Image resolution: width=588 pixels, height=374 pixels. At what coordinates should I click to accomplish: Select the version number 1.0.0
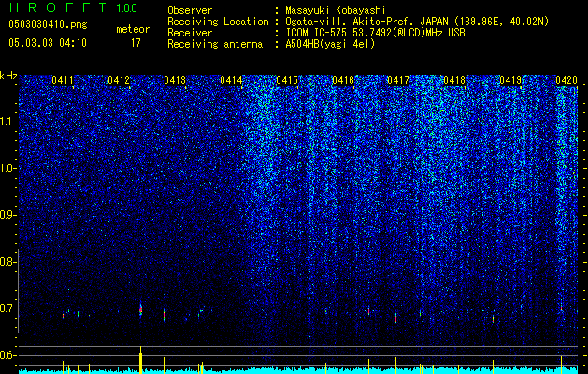(127, 7)
